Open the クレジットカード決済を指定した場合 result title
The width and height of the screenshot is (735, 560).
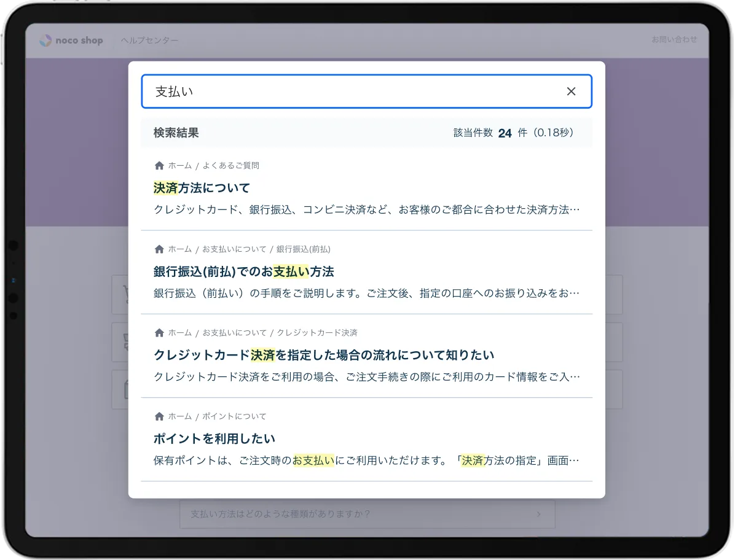tap(323, 355)
